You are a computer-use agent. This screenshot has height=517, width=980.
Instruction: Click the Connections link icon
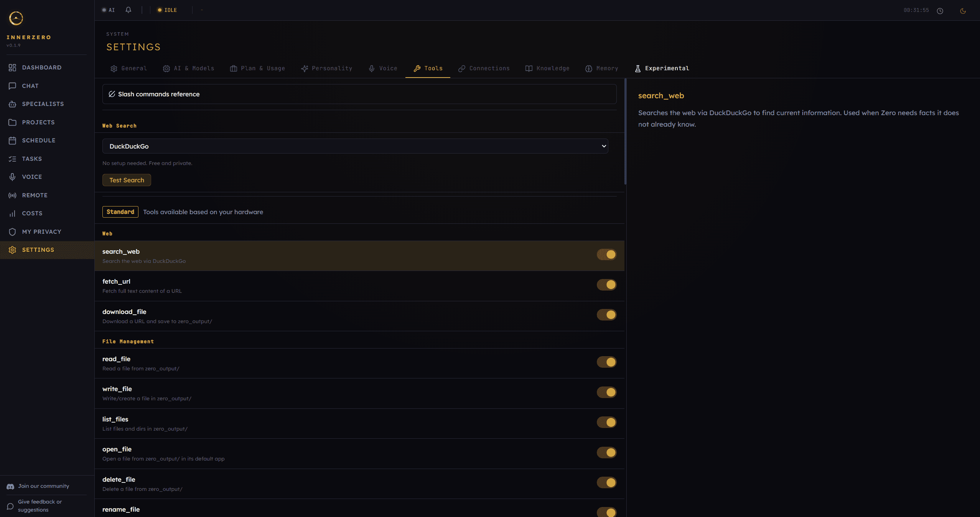coord(462,69)
